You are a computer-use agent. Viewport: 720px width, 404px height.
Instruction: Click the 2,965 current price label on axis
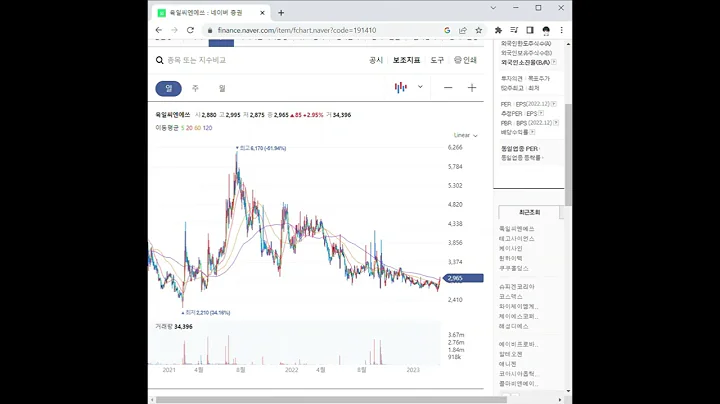coord(464,278)
